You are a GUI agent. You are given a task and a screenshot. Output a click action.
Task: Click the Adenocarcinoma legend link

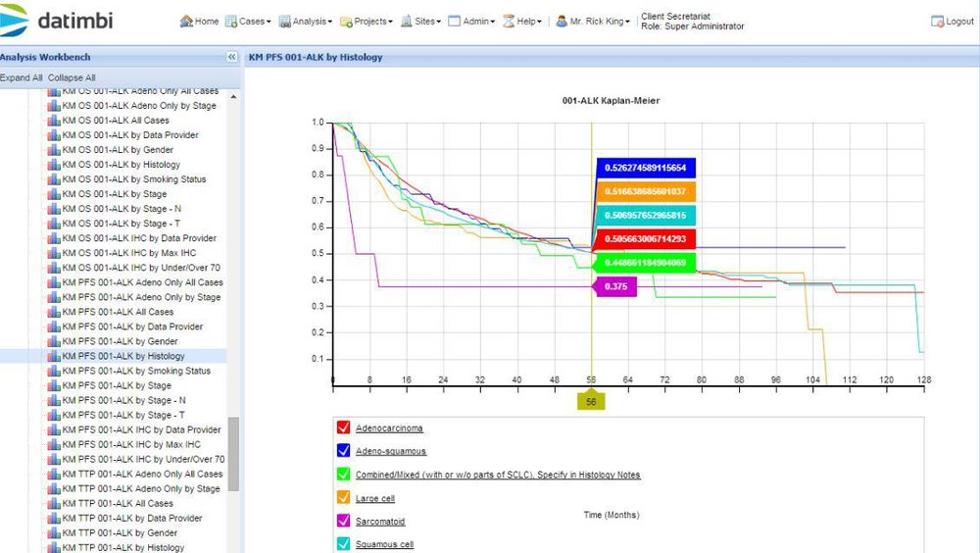tap(389, 427)
